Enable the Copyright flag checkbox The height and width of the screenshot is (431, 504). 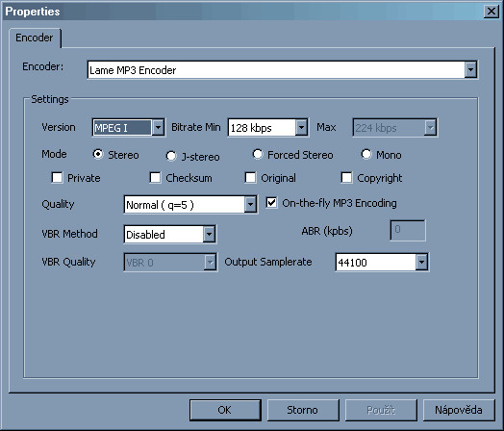pos(346,177)
